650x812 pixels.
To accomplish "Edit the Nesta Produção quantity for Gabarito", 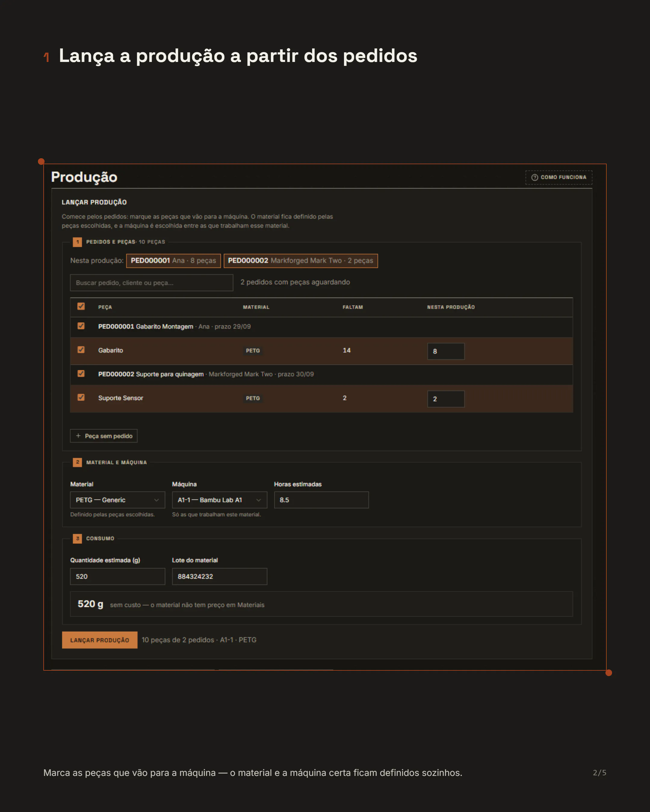I will pos(446,351).
